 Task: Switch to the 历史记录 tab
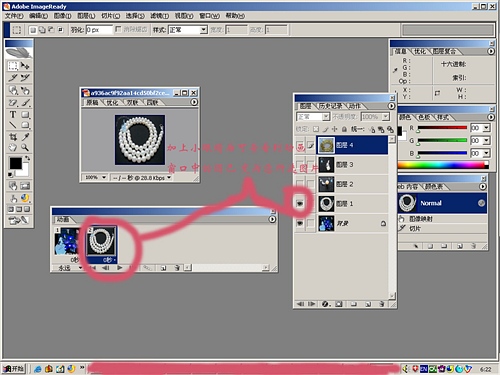click(330, 106)
